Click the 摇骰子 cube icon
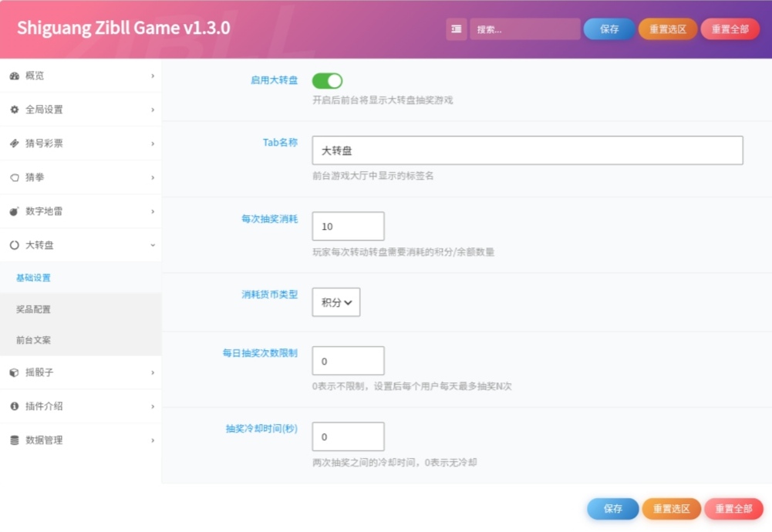The width and height of the screenshot is (772, 532). [x=15, y=372]
